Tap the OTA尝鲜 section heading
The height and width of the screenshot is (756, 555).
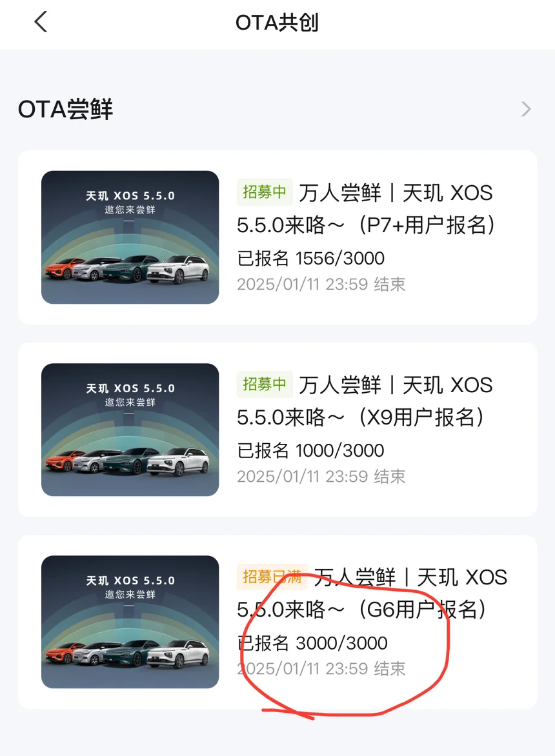click(66, 110)
